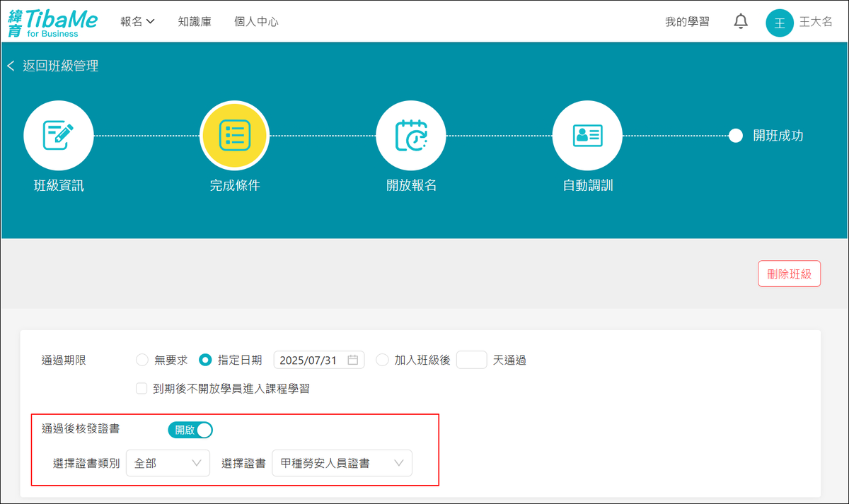Toggle the 通過後核發證書 switch off
The height and width of the screenshot is (504, 849).
tap(190, 430)
